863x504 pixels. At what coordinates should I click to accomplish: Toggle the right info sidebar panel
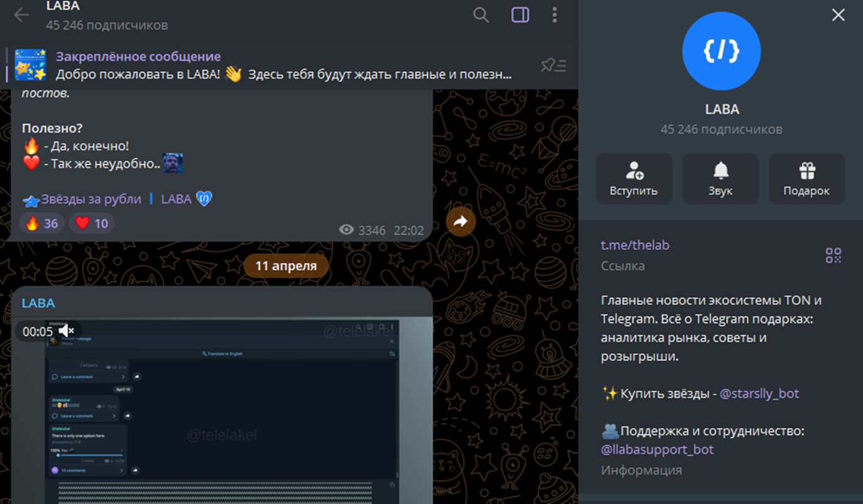pyautogui.click(x=520, y=15)
